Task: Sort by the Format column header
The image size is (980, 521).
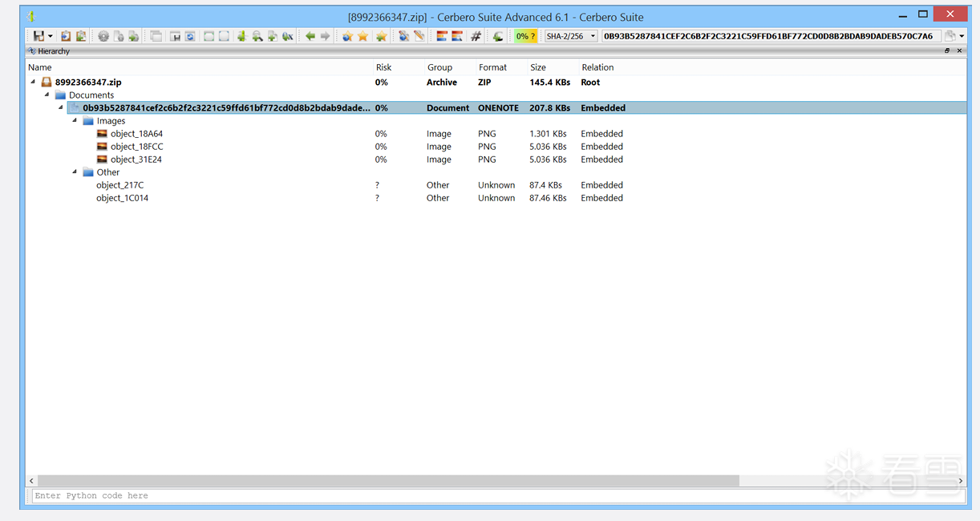Action: pyautogui.click(x=492, y=67)
